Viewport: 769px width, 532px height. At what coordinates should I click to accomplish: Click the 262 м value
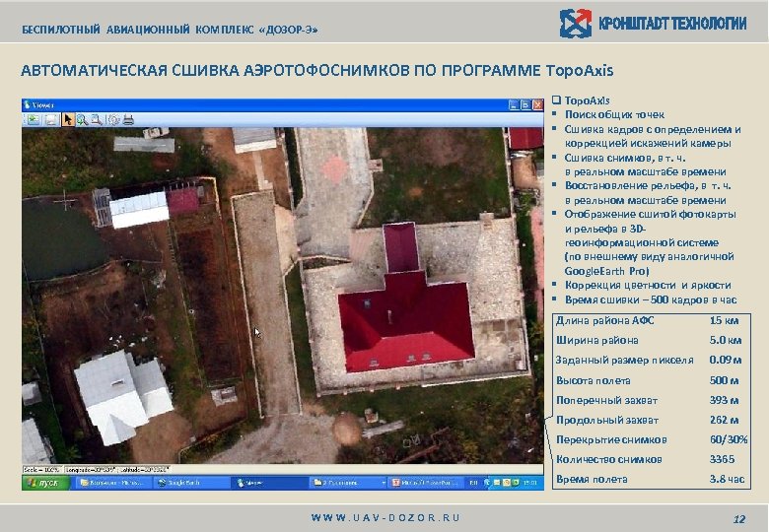pos(724,420)
